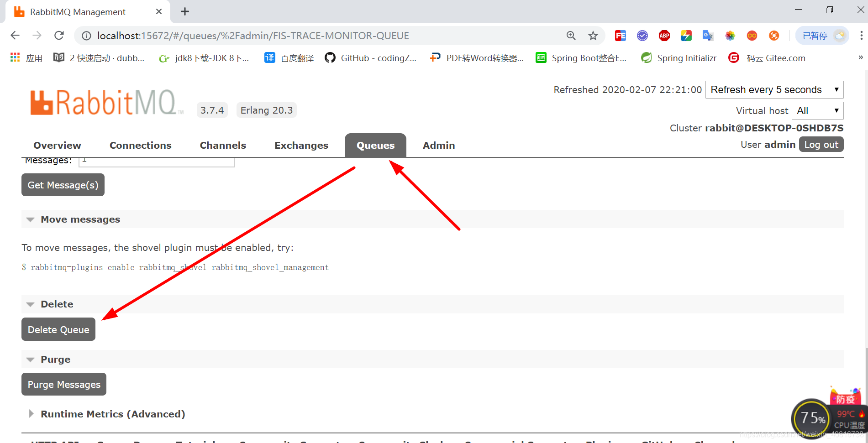Screen dimensions: 868x443
Task: Open the Google Translate extension
Action: pyautogui.click(x=708, y=36)
